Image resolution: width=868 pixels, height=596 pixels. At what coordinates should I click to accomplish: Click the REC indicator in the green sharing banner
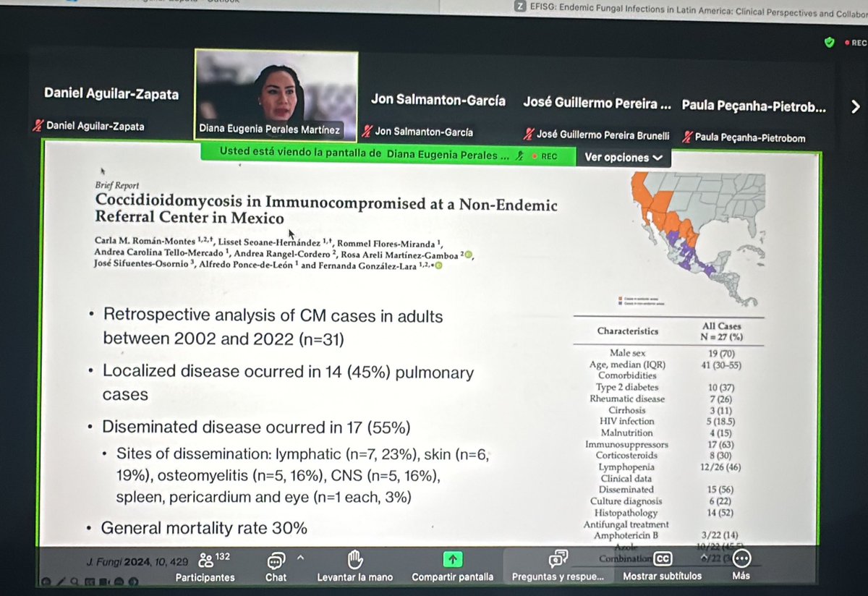544,156
